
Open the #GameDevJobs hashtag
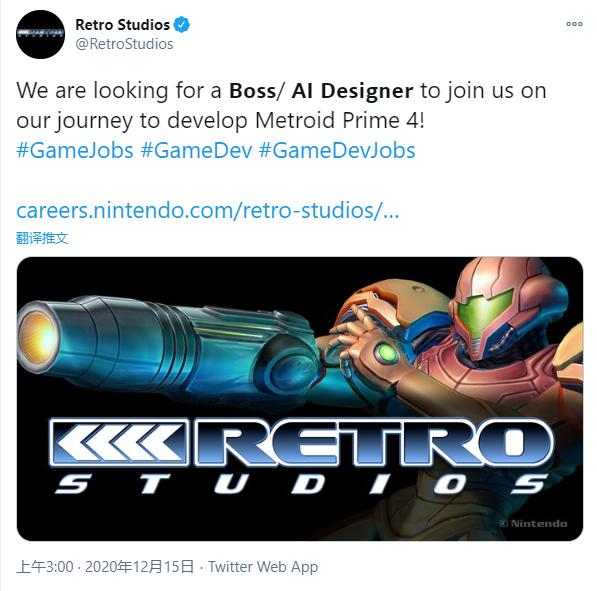click(x=337, y=150)
